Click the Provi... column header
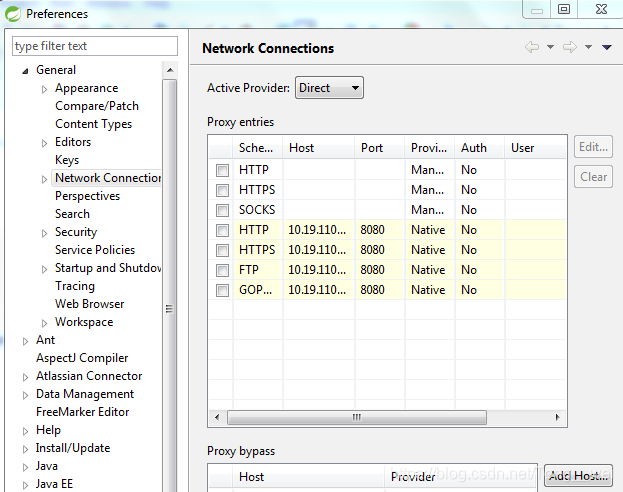Viewport: 623px width, 492px height. [x=430, y=148]
